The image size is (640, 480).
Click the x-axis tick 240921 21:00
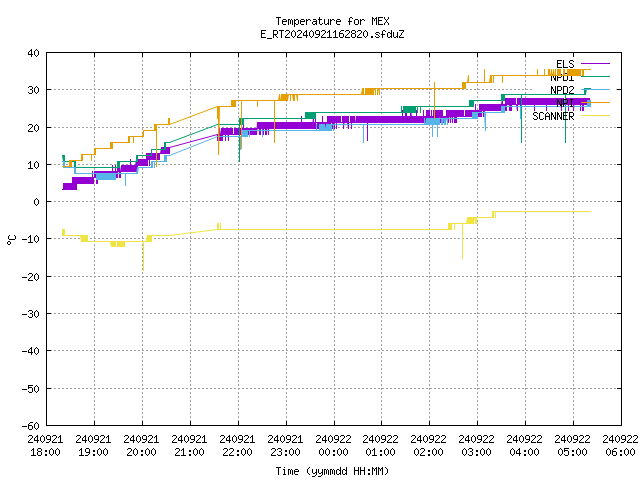coord(189,446)
